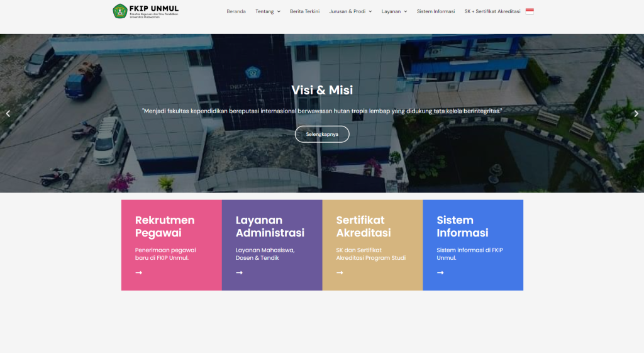Screen dimensions: 644x353
Task: Go to previous slide with left arrow
Action: pyautogui.click(x=8, y=114)
